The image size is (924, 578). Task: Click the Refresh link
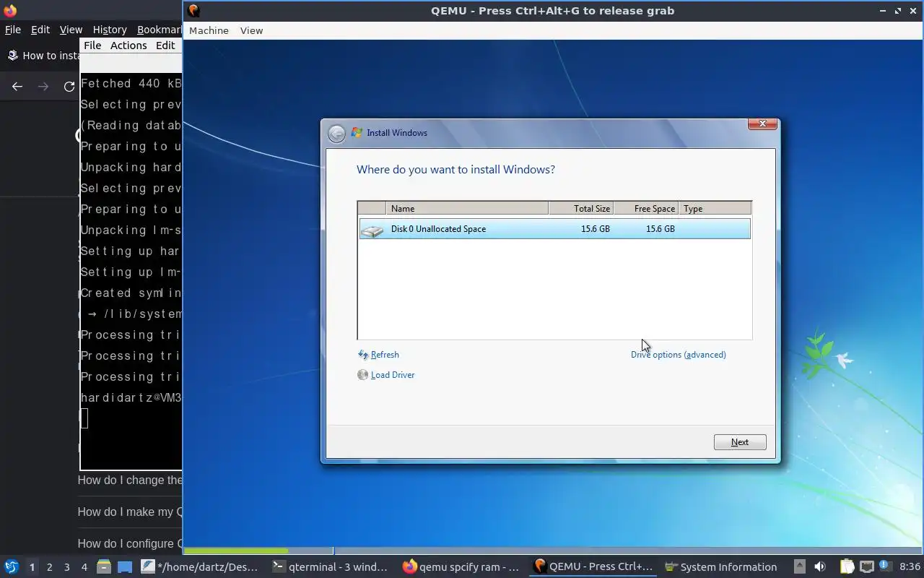385,355
